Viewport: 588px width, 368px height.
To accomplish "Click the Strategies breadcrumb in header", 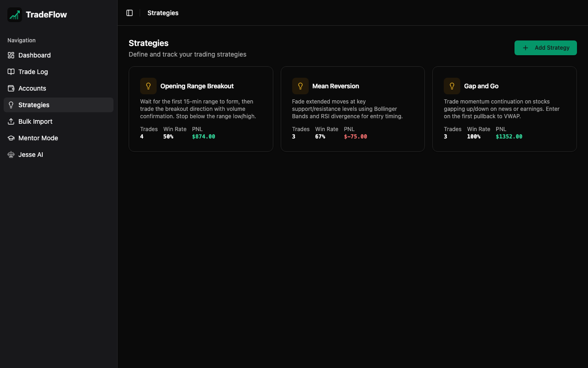I will point(163,13).
